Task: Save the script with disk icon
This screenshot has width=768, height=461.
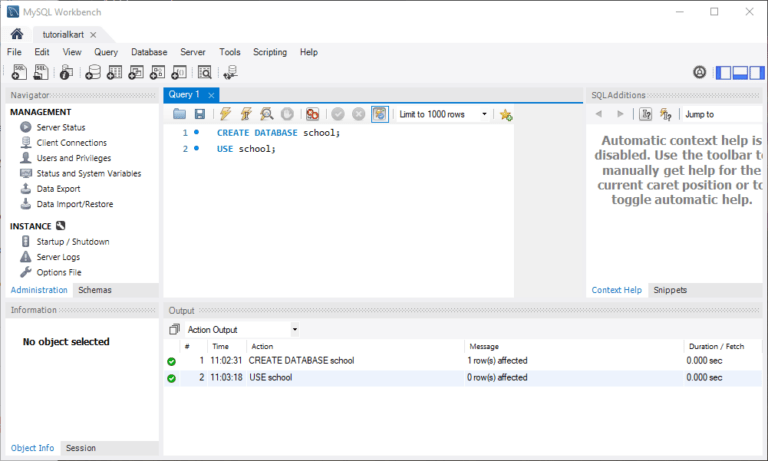Action: [x=200, y=114]
